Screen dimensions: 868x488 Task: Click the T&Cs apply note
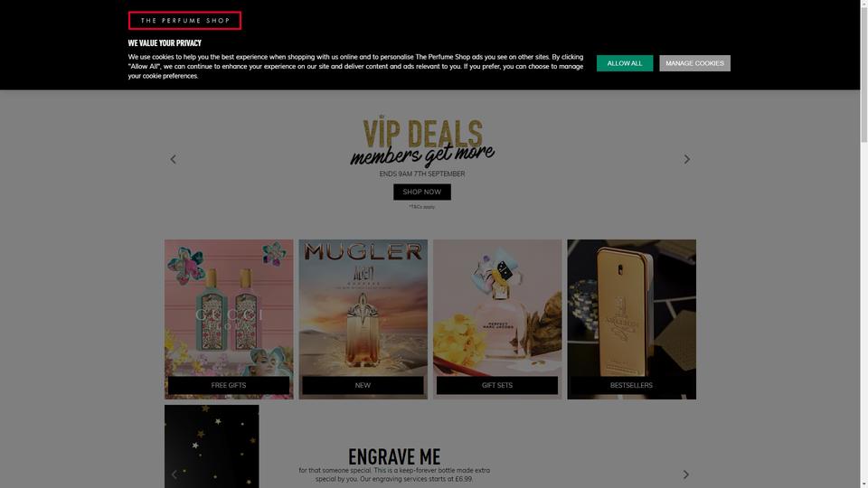click(x=422, y=207)
